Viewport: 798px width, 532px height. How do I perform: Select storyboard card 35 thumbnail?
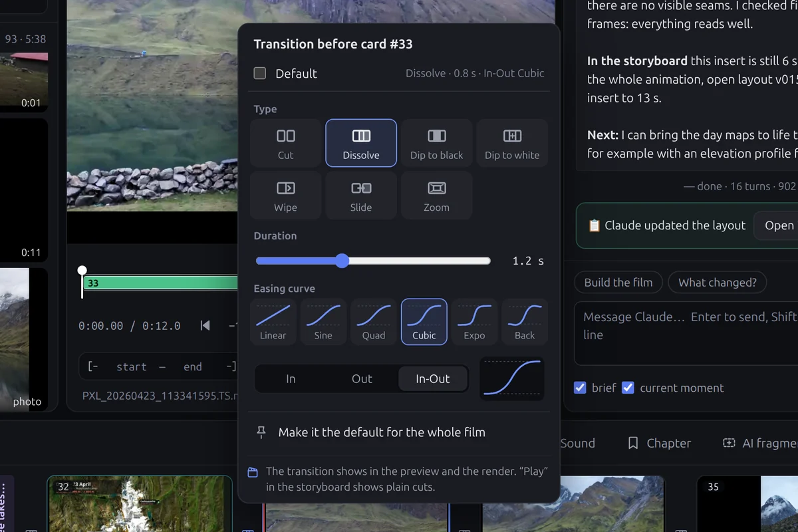click(x=747, y=503)
